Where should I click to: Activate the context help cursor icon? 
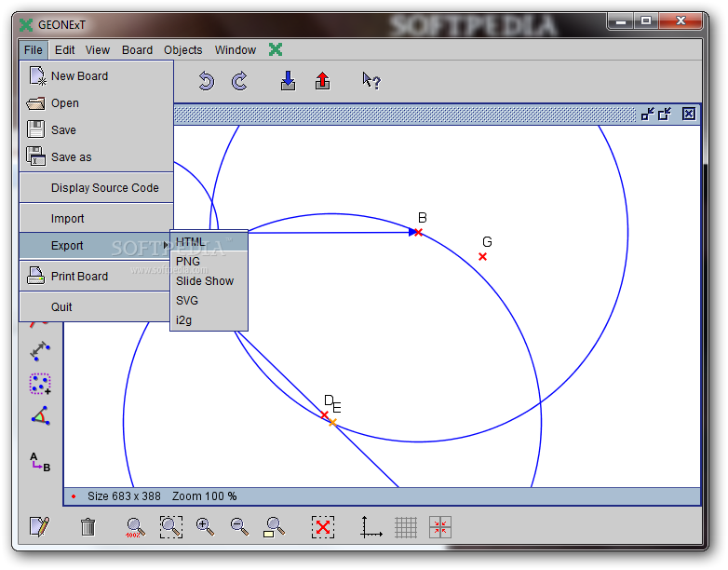tap(371, 81)
